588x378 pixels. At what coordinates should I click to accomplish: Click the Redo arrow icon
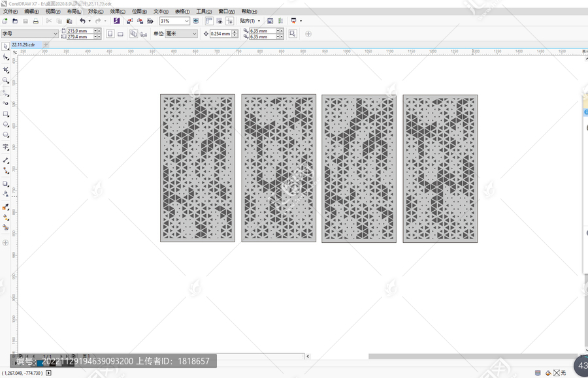click(x=98, y=21)
